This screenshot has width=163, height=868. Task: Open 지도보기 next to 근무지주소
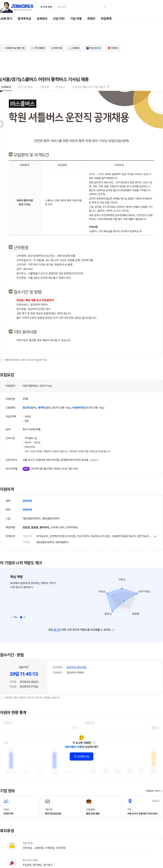94,460
